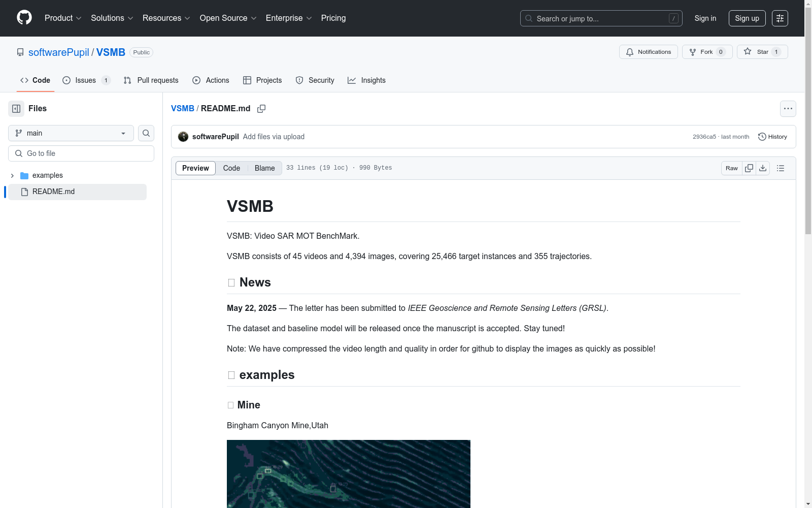Select the Preview view
This screenshot has width=812, height=508.
coord(195,168)
